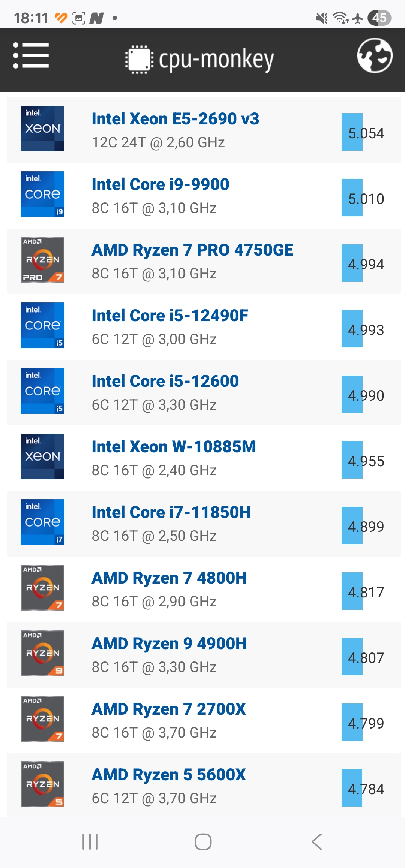The height and width of the screenshot is (868, 405).
Task: Open Intel Xeon E5-2690 v3 link
Action: click(175, 119)
